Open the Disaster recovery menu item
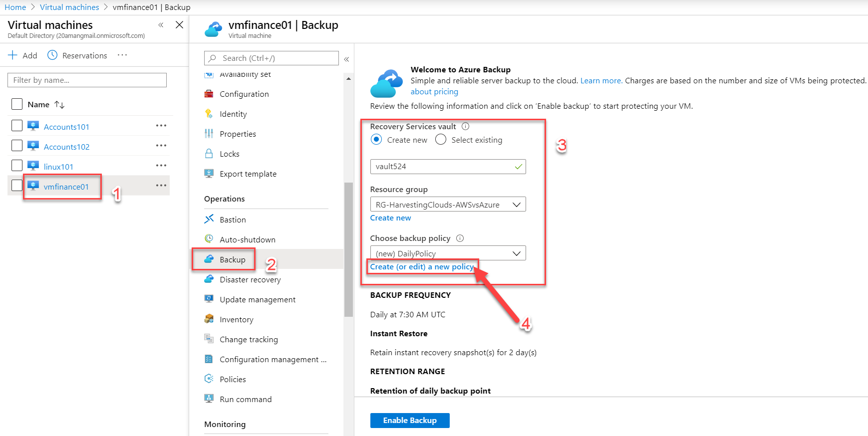868x436 pixels. pyautogui.click(x=250, y=279)
